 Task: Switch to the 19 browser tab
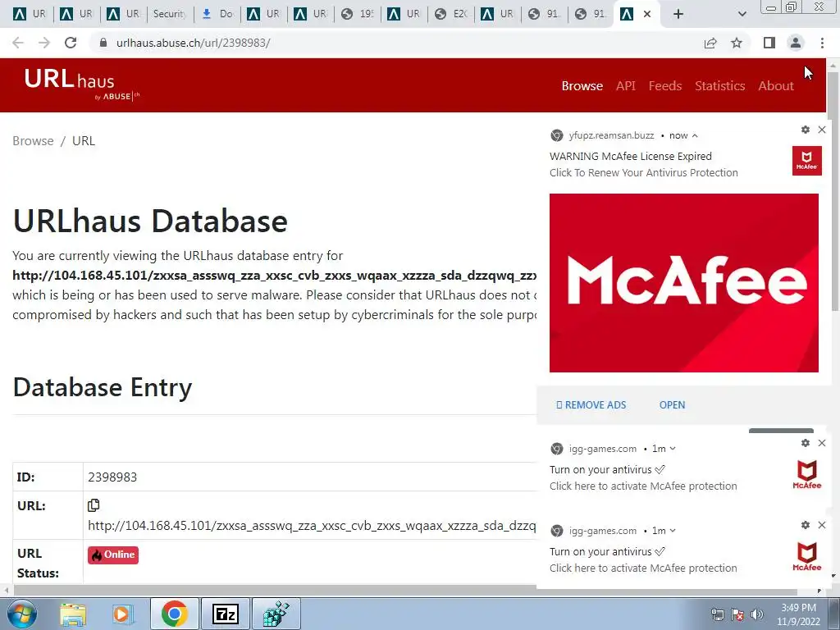pos(358,14)
